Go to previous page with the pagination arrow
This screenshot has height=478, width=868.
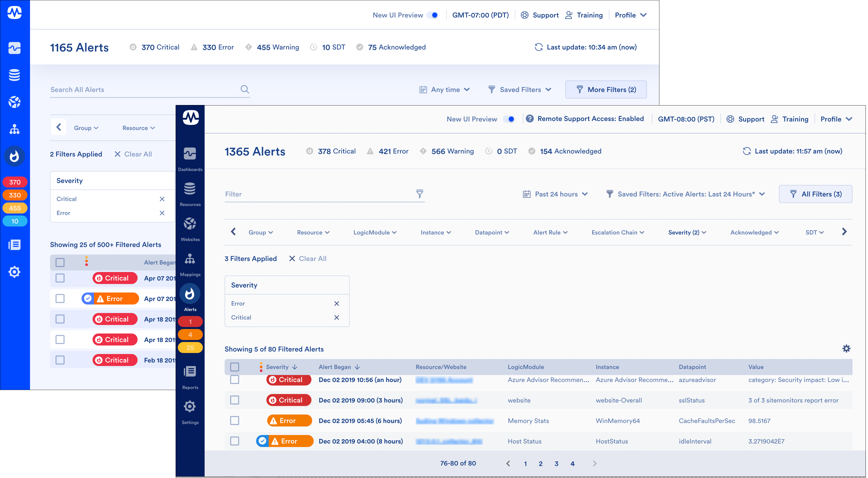point(508,464)
